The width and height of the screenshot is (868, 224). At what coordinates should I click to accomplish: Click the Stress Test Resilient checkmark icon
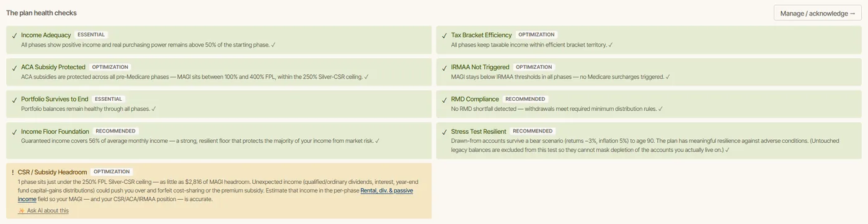pos(444,132)
